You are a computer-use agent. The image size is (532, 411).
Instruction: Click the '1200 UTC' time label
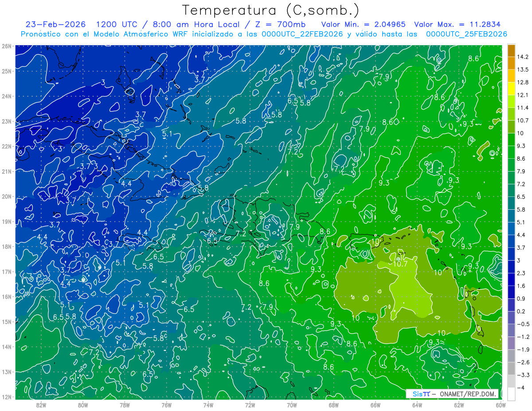point(117,24)
